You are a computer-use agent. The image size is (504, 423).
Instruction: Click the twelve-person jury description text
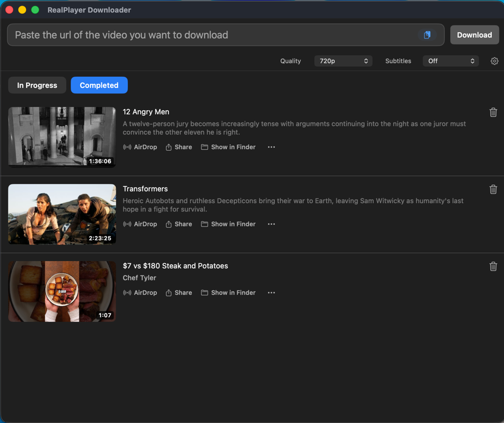point(294,128)
